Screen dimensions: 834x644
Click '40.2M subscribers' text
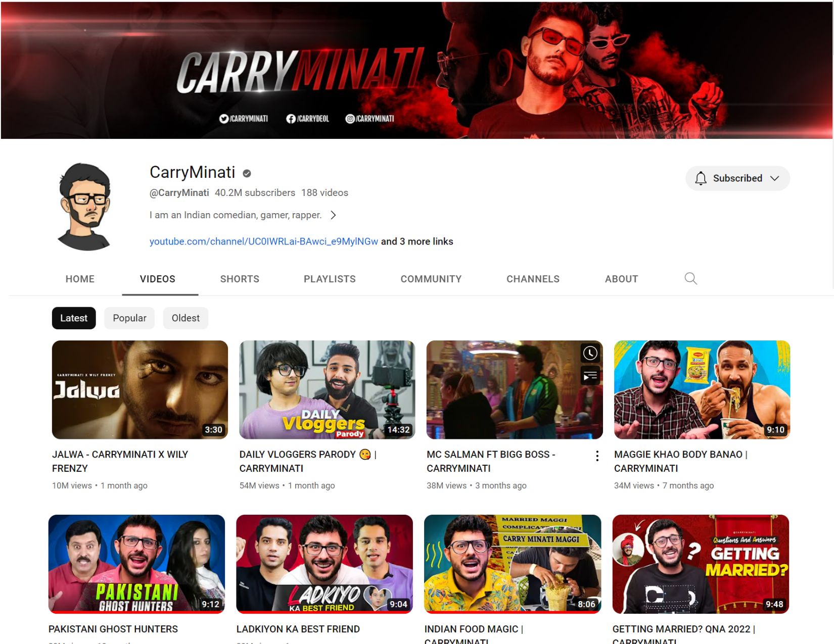pos(255,193)
